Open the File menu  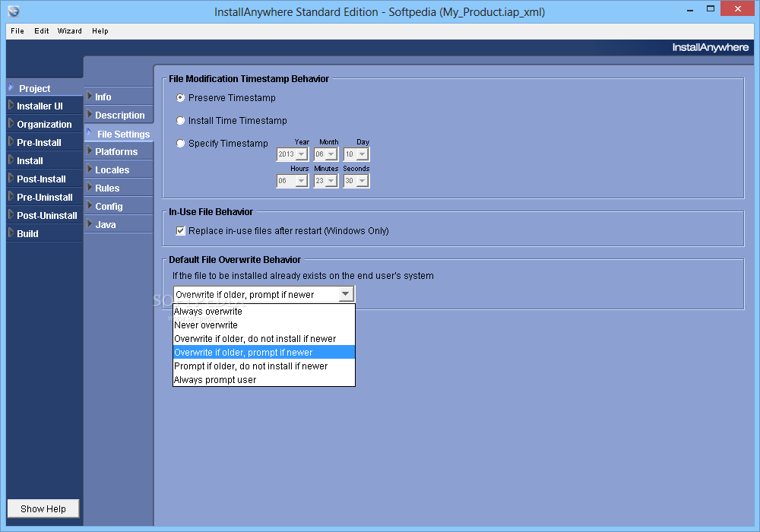(x=17, y=31)
